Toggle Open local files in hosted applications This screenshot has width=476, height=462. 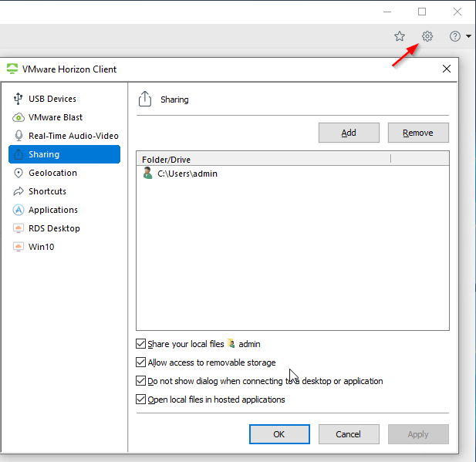point(140,400)
